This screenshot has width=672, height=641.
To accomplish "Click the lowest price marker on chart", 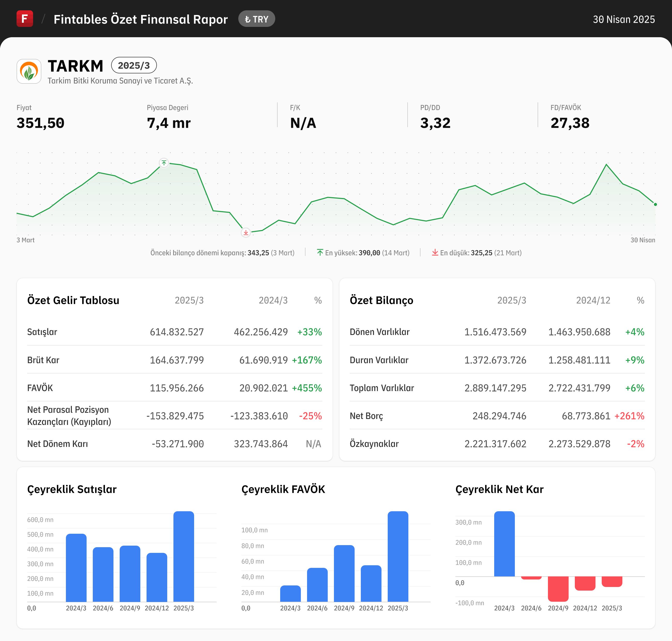I will pos(246,233).
